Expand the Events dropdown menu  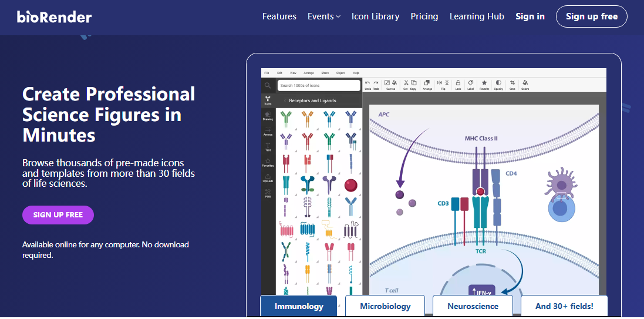tap(323, 16)
